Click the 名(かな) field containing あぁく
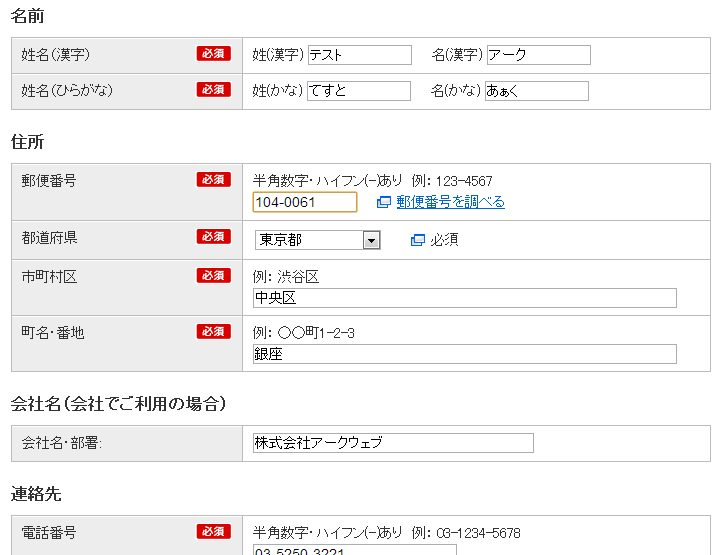This screenshot has height=555, width=725. coord(536,91)
